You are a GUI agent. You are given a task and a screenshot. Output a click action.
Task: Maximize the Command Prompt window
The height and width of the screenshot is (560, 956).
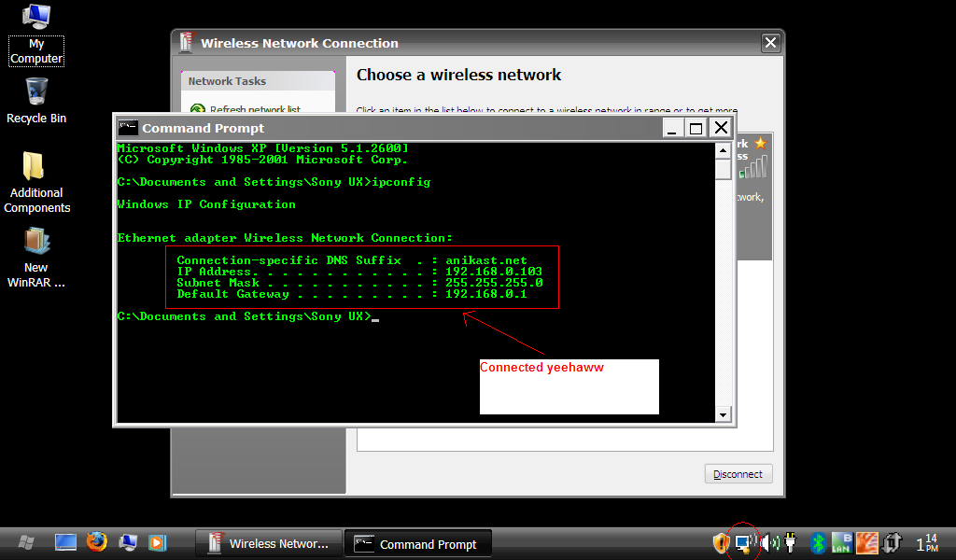pyautogui.click(x=696, y=128)
